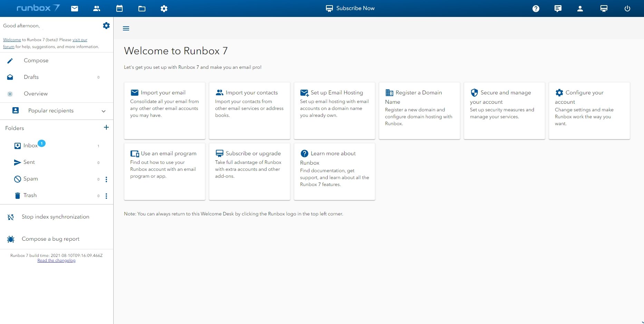The image size is (644, 324).
Task: Click the Overview dotted grid icon
Action: click(10, 94)
